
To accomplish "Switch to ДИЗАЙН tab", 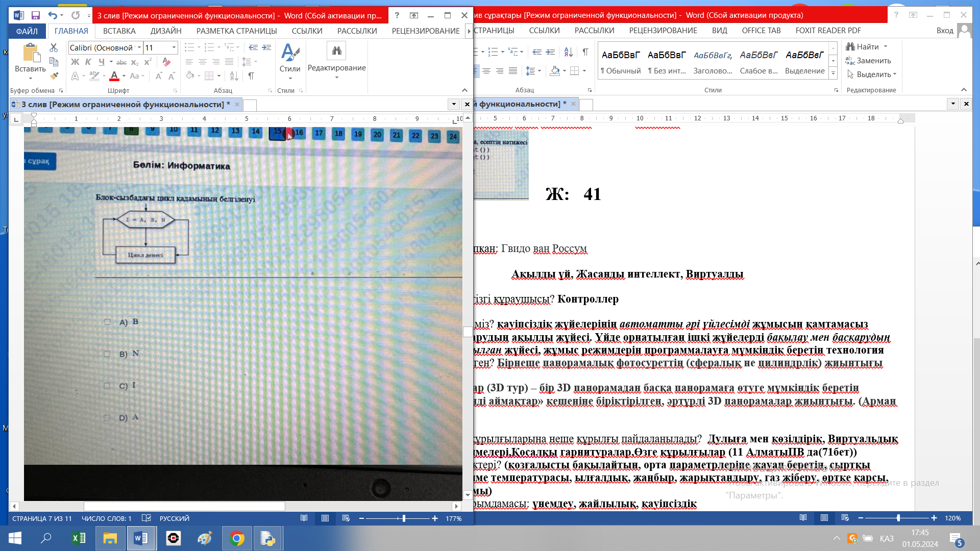I will 166,31.
